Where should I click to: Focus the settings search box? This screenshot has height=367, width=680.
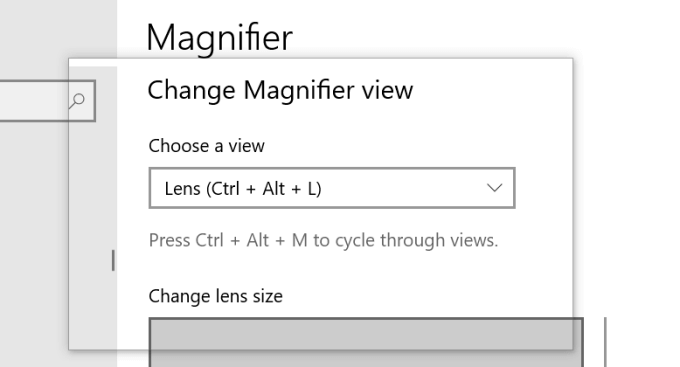pyautogui.click(x=47, y=101)
